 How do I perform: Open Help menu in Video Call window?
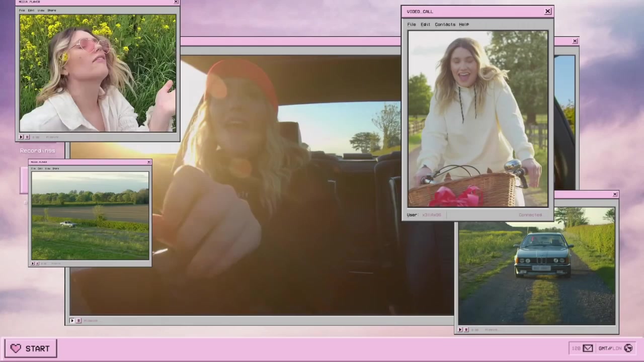[x=463, y=24]
